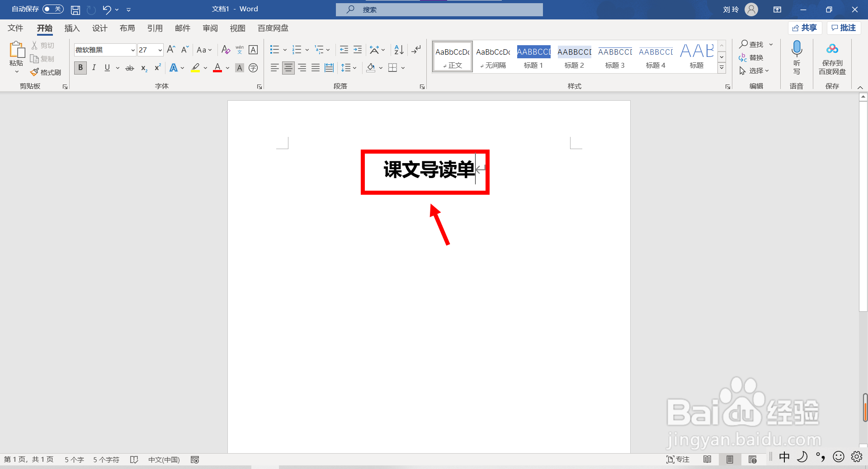Click the Phonetic Guide wén icon

coord(240,50)
